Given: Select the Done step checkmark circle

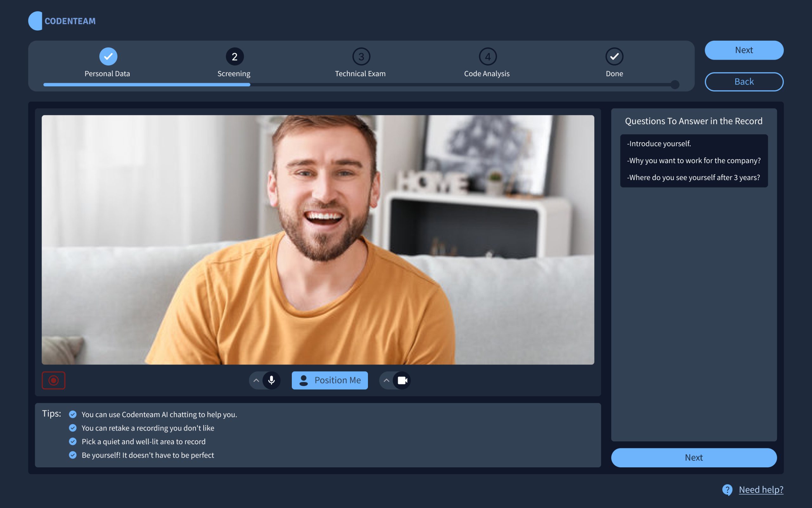Looking at the screenshot, I should point(614,57).
